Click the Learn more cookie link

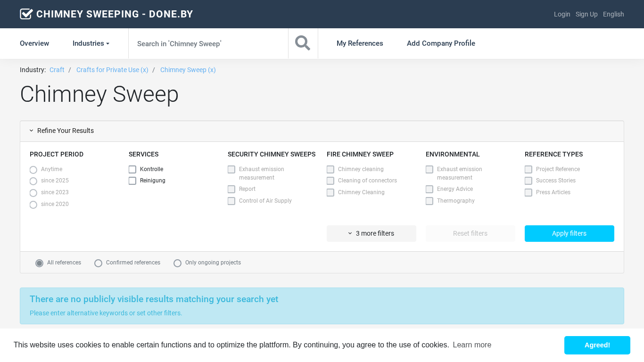click(472, 345)
